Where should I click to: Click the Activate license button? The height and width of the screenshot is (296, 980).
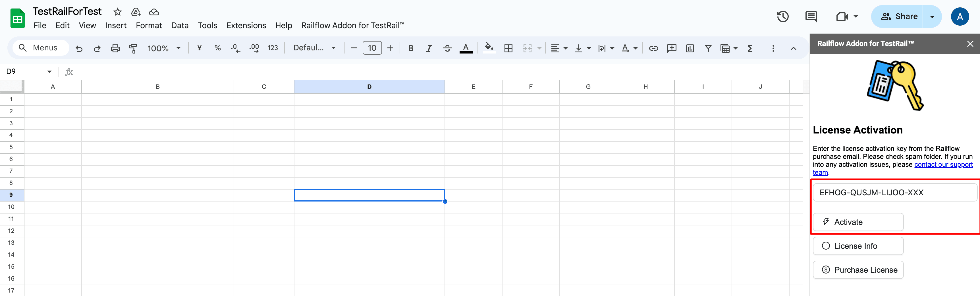(858, 222)
